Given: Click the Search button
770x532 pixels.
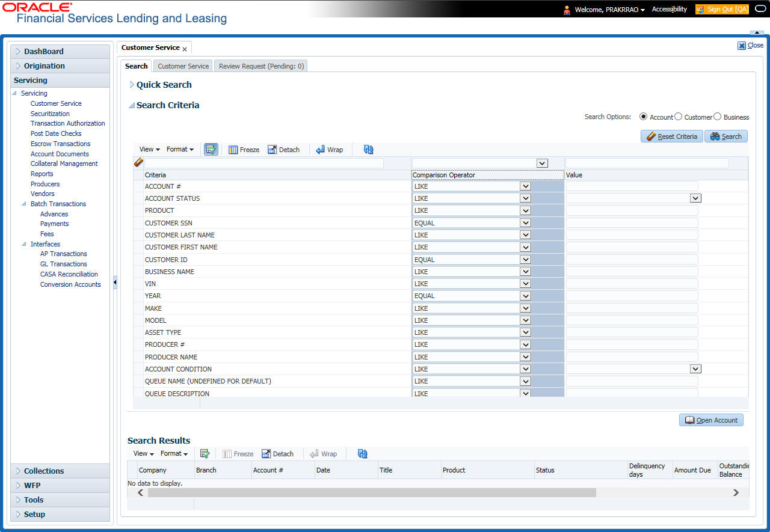Looking at the screenshot, I should point(726,136).
